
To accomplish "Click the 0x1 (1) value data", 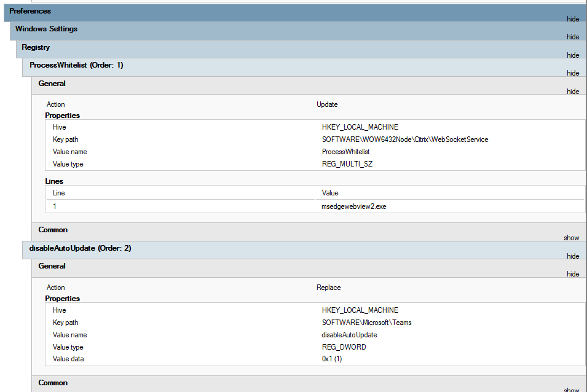I will [x=332, y=359].
